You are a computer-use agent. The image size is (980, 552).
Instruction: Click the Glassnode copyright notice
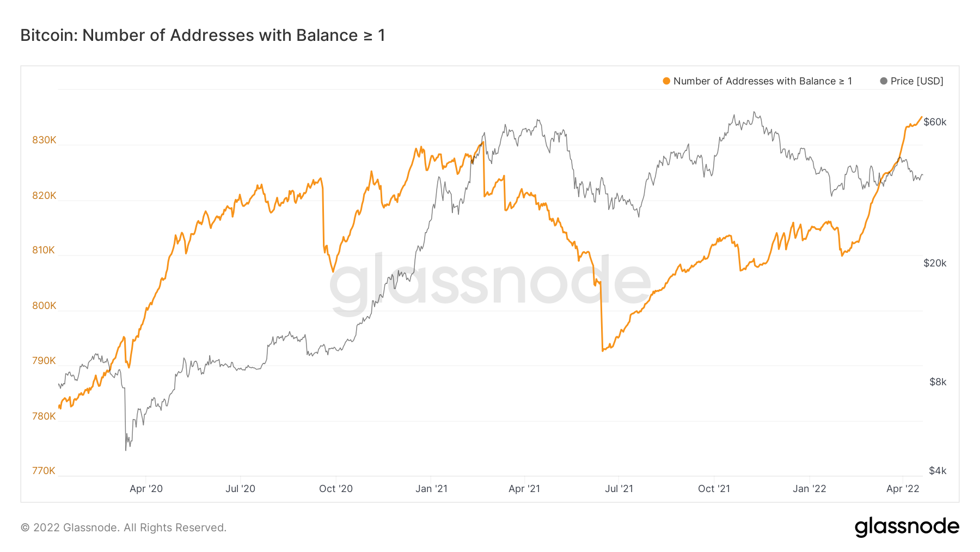(124, 527)
